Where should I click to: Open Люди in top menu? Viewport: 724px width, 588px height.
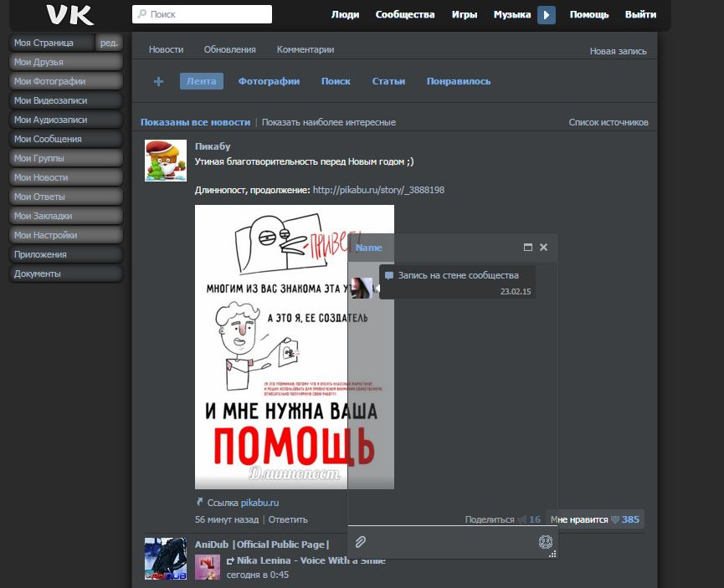345,15
